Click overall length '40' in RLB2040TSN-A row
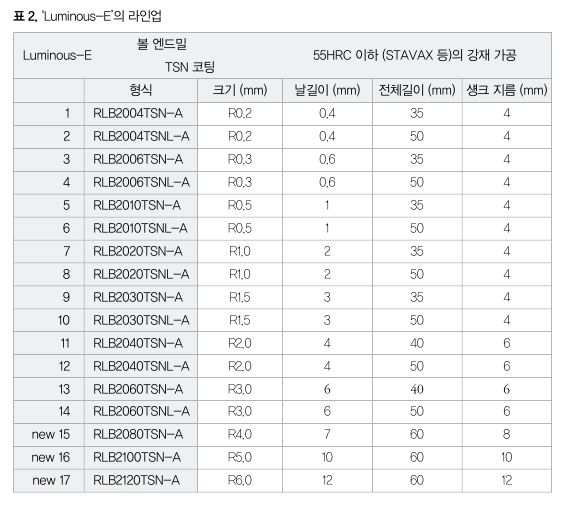Screen dimensions: 562x505 pos(417,343)
